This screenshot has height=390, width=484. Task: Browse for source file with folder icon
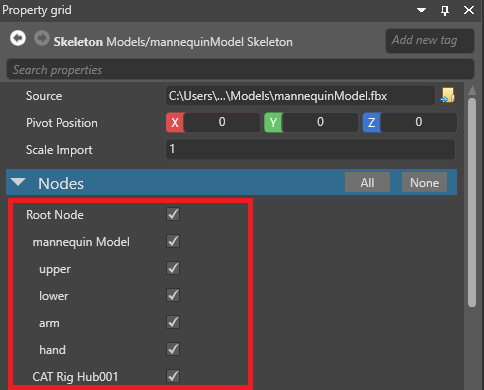click(x=448, y=96)
